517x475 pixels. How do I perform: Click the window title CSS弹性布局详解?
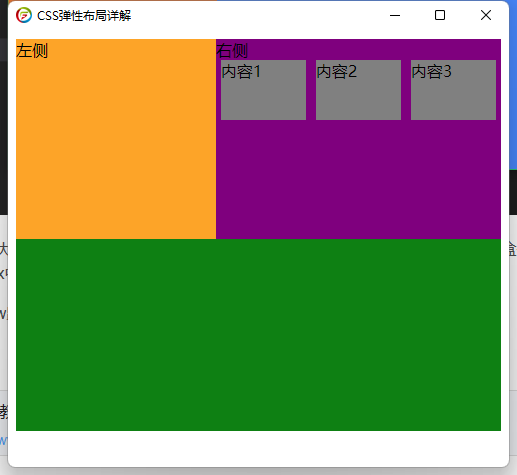[x=84, y=16]
